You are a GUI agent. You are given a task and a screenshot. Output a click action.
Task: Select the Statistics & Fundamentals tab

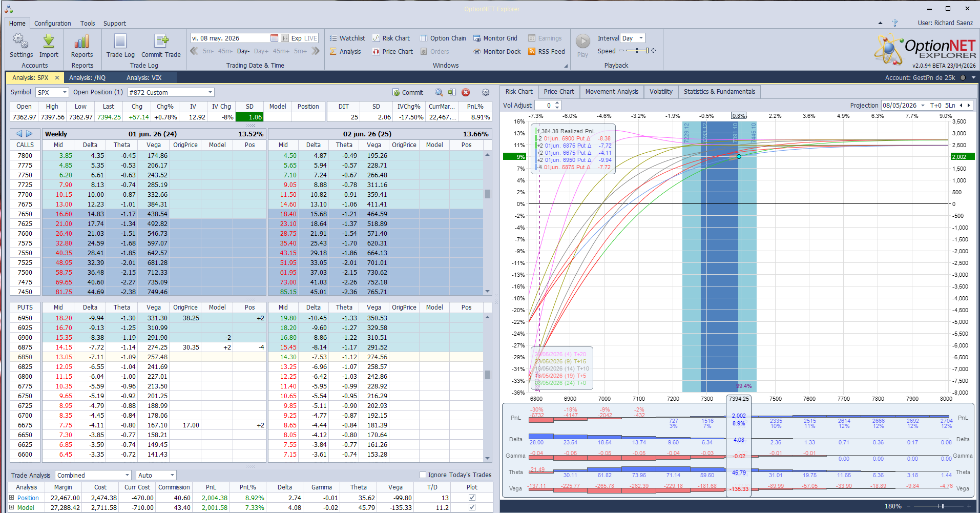click(x=719, y=92)
